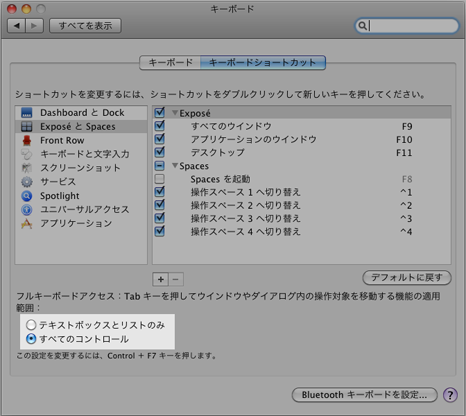Click the デフォルトに戻す button

pos(407,277)
